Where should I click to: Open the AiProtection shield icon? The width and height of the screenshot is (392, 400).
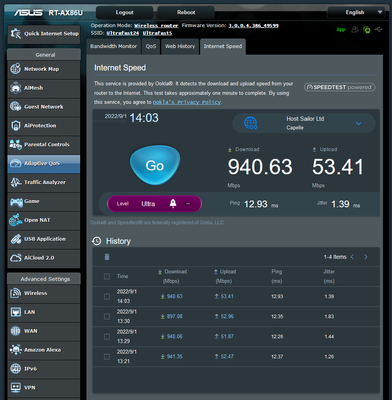point(15,126)
